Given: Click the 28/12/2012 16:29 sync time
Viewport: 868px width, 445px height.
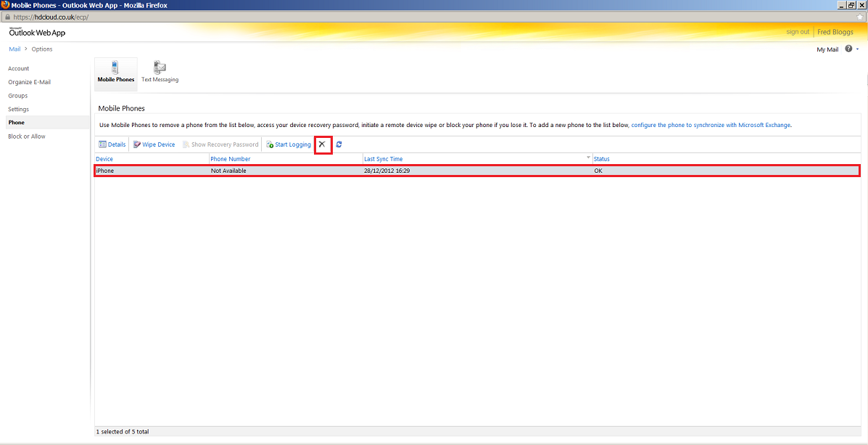Looking at the screenshot, I should pyautogui.click(x=387, y=171).
